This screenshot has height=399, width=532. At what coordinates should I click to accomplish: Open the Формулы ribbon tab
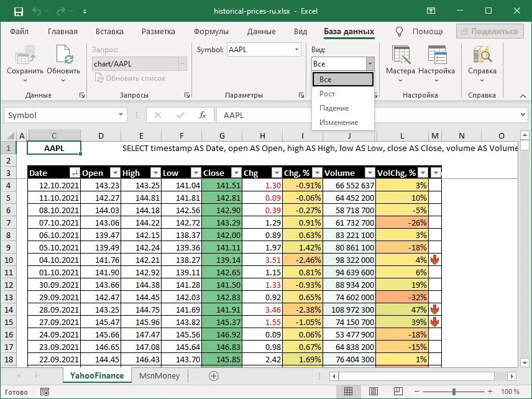point(211,32)
